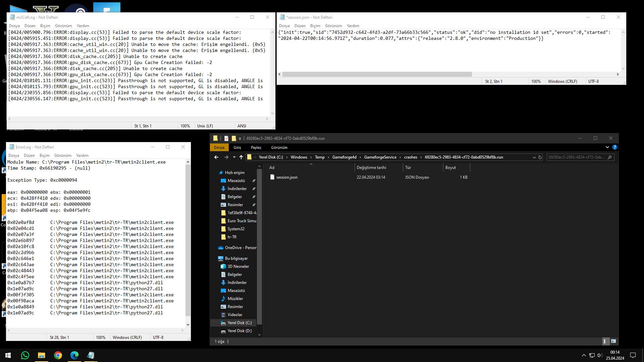Screen dimensions: 644x362
Task: Open Biçim menu in ErrorLog Notepad
Action: coord(44,156)
